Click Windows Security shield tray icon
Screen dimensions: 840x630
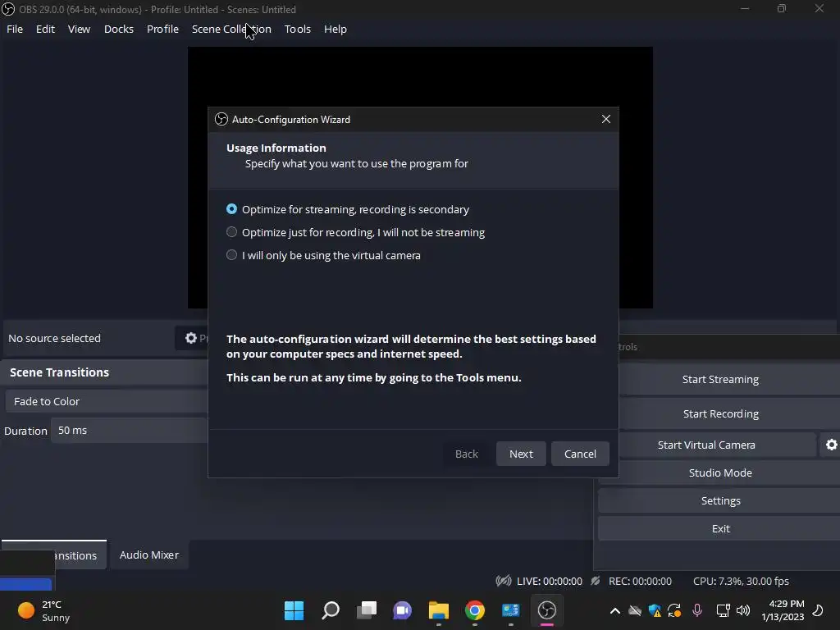click(654, 610)
